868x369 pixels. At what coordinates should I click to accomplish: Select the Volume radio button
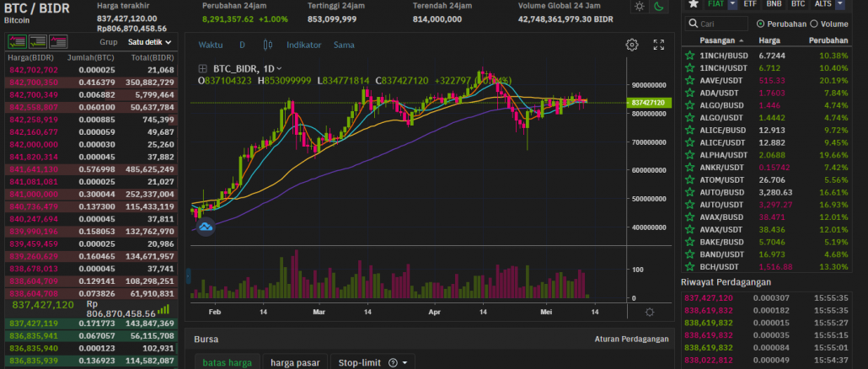(x=814, y=24)
